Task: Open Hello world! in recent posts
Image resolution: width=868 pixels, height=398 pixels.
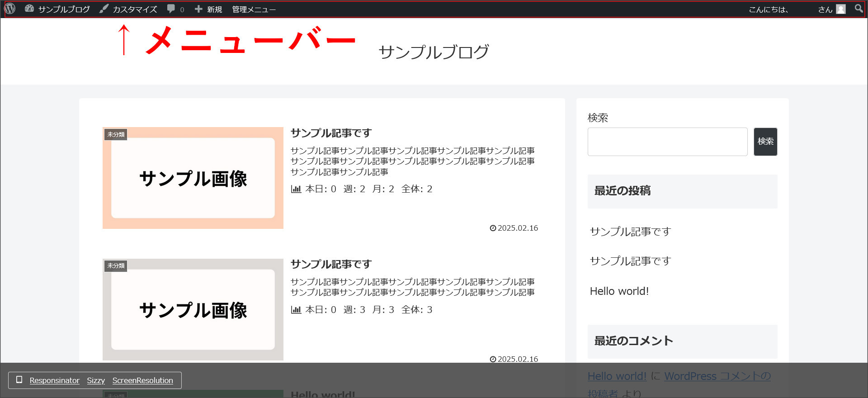Action: (x=619, y=291)
